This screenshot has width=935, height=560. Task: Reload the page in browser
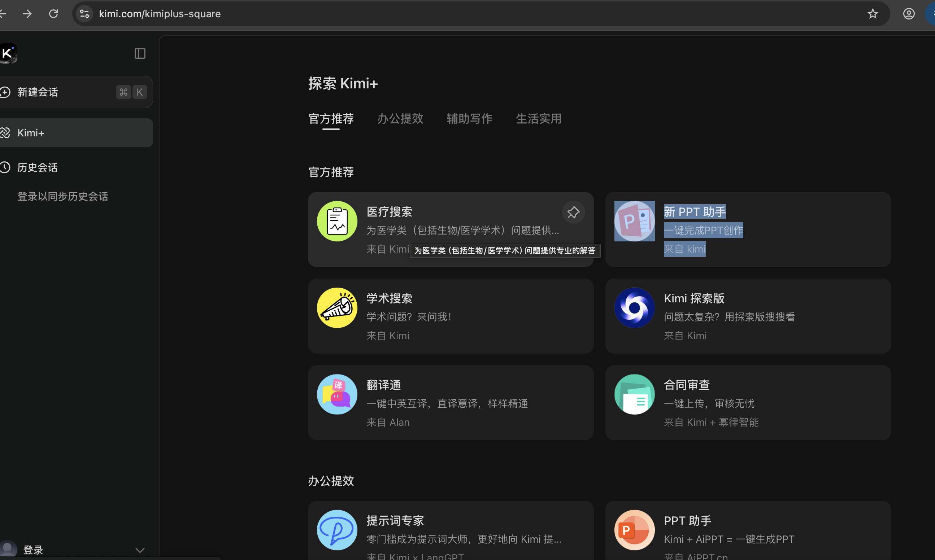(53, 14)
